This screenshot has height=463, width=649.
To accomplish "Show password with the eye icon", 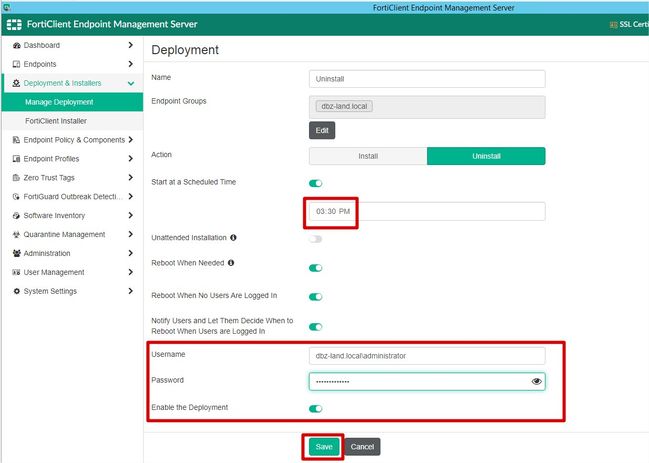I will (x=536, y=381).
